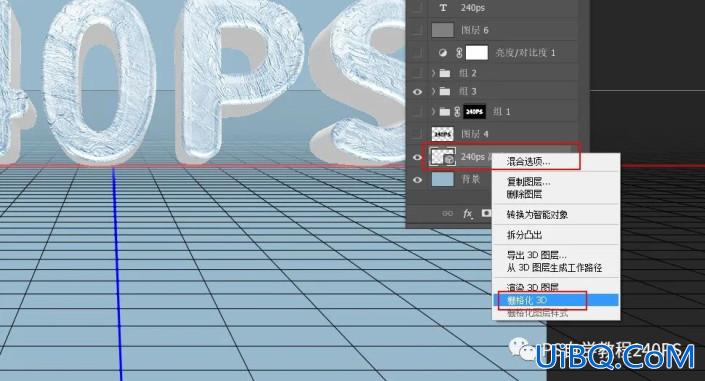Image resolution: width=705 pixels, height=381 pixels.
Task: Choose 转换为智能对象 menu entry
Action: click(537, 215)
